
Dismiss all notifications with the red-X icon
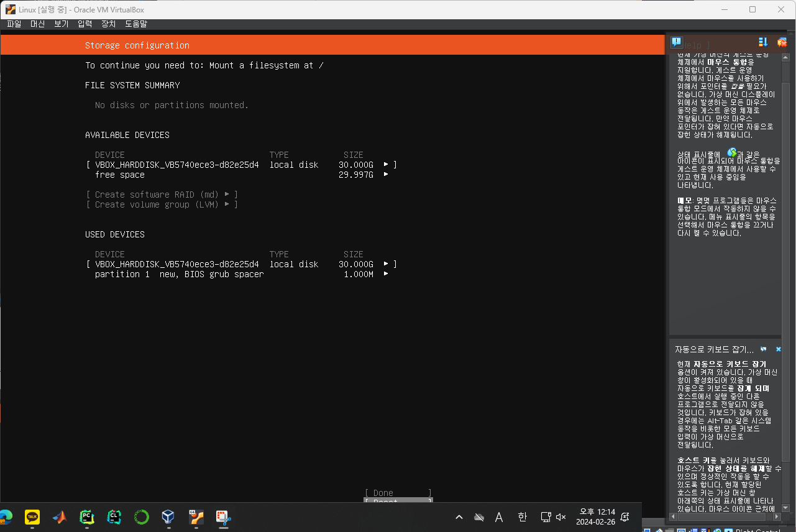tap(782, 42)
